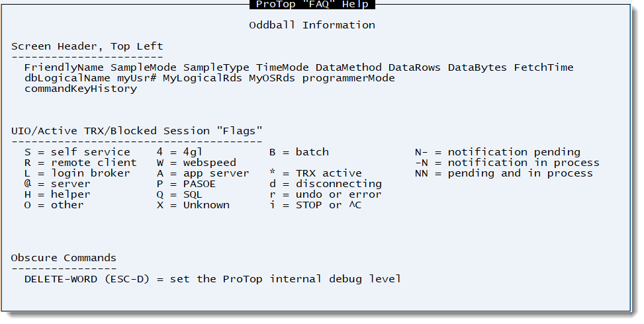Click the UIO/Active TRX/Blocked Session Flags heading
Viewport: 644px width, 324px height.
click(136, 131)
